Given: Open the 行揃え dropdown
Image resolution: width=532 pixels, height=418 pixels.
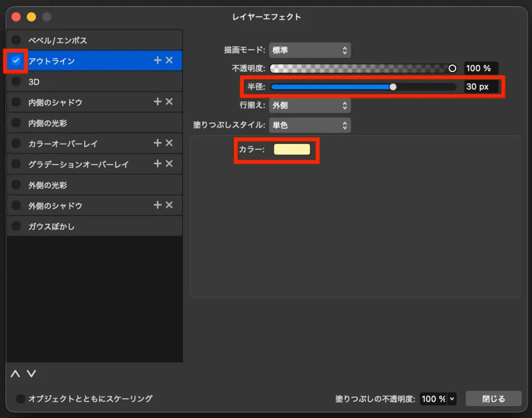Looking at the screenshot, I should pyautogui.click(x=310, y=106).
